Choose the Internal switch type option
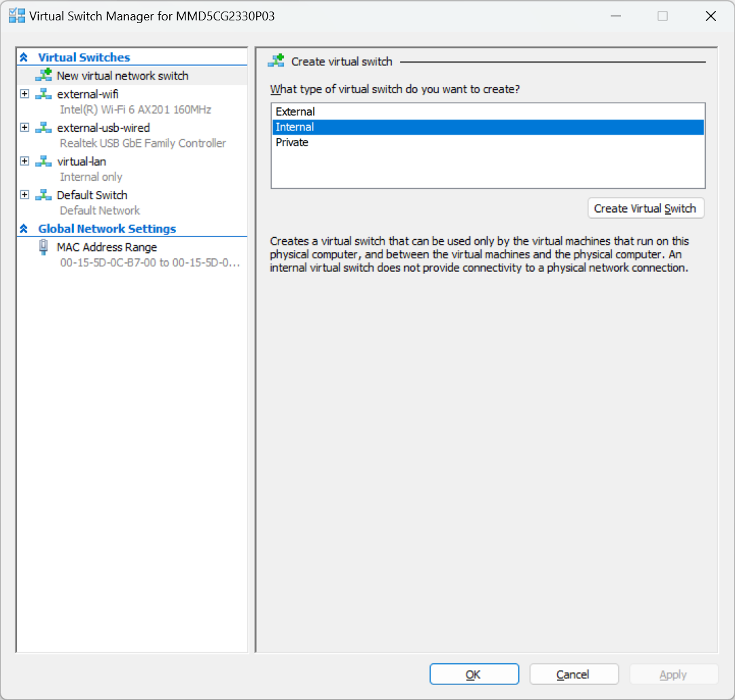Screen dimensions: 735x700 point(295,127)
